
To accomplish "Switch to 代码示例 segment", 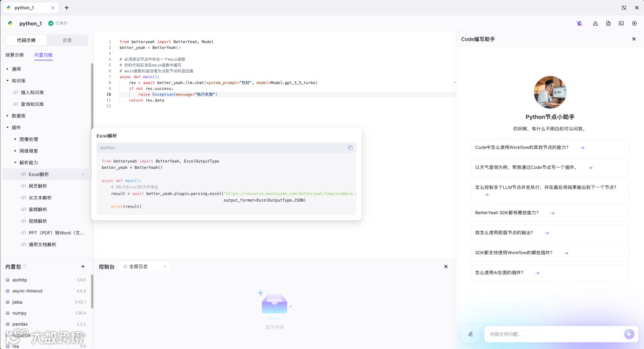I will tap(26, 41).
